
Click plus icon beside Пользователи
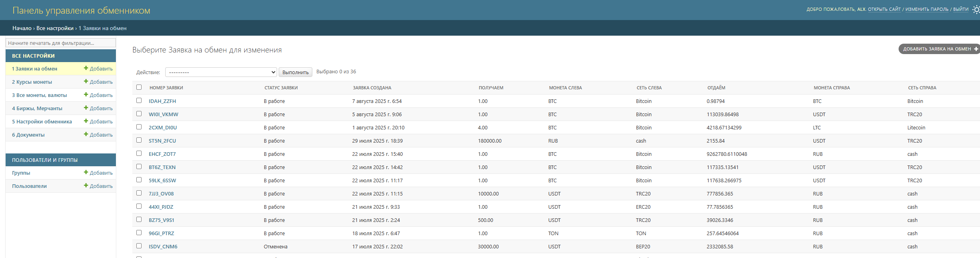point(86,186)
